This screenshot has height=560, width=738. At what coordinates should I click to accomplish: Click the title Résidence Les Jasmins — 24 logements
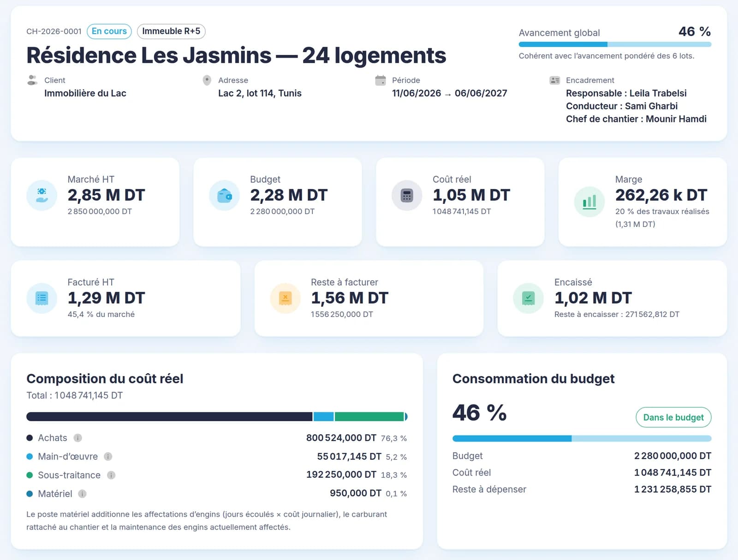click(236, 55)
